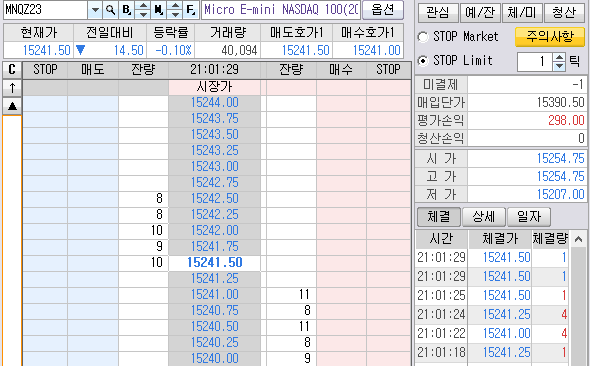Screen dimensions: 590x366
Task: Switch to the 청산 tab
Action: click(x=564, y=13)
